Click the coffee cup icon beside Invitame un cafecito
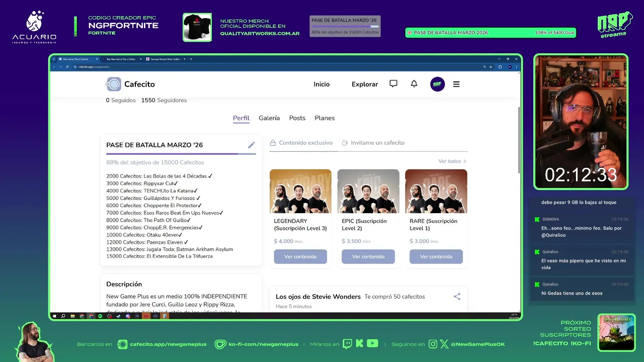 pyautogui.click(x=345, y=143)
